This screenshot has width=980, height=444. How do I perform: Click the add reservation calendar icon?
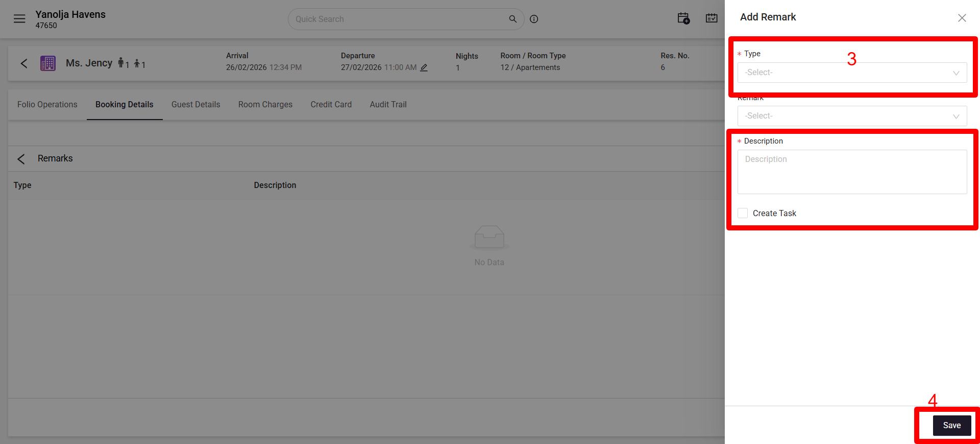click(683, 18)
